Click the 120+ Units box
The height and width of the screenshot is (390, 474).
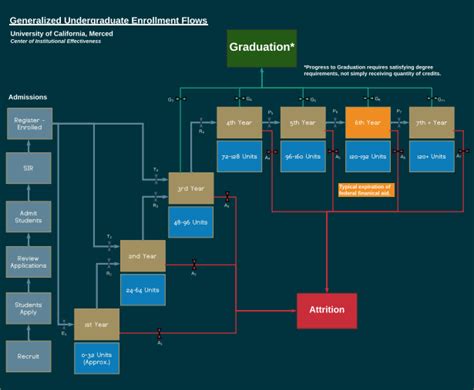(432, 157)
